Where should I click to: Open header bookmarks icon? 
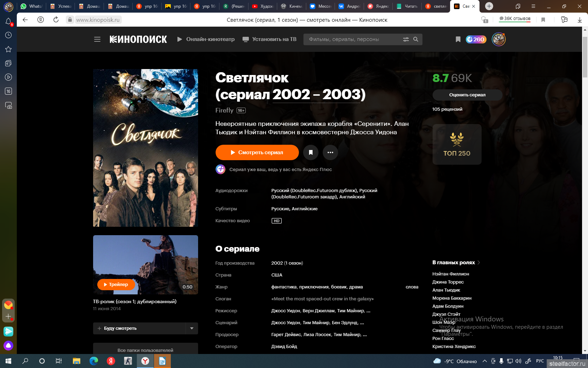pyautogui.click(x=458, y=39)
